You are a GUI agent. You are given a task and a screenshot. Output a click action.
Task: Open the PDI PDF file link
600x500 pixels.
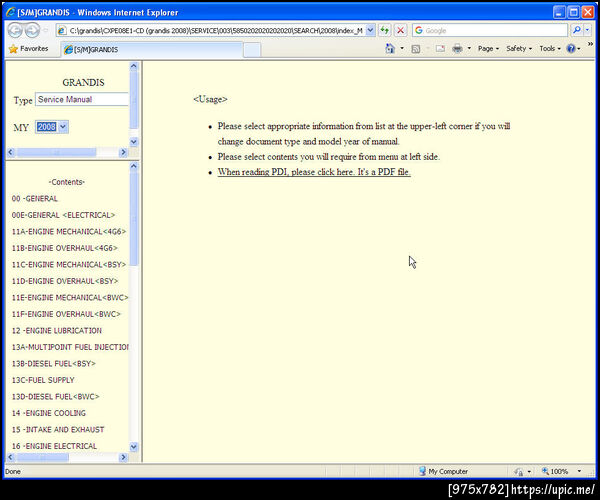pyautogui.click(x=314, y=172)
